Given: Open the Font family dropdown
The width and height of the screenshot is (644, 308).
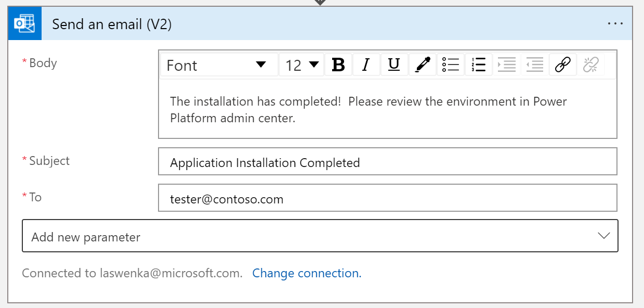Looking at the screenshot, I should 219,65.
